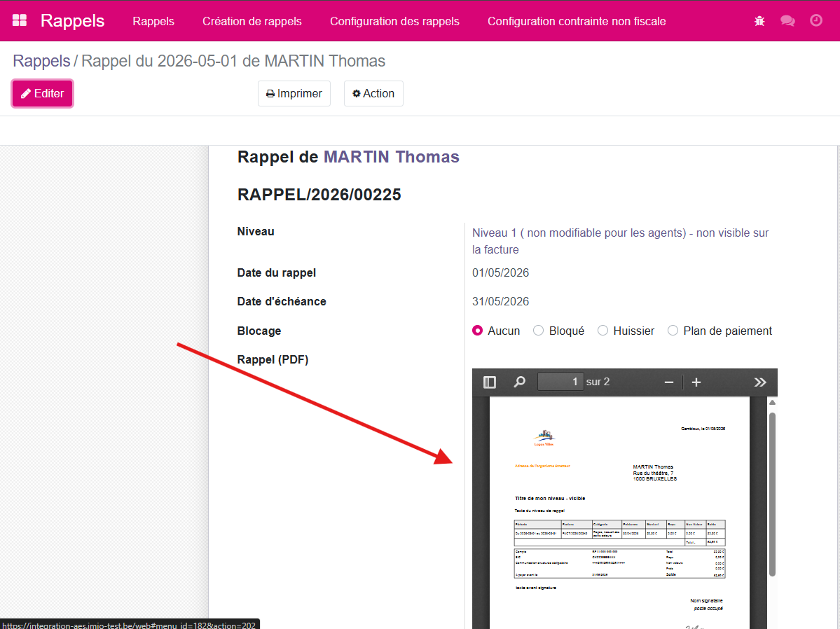This screenshot has width=840, height=629.
Task: Click the 'Date d'échéance' label
Action: click(x=282, y=302)
